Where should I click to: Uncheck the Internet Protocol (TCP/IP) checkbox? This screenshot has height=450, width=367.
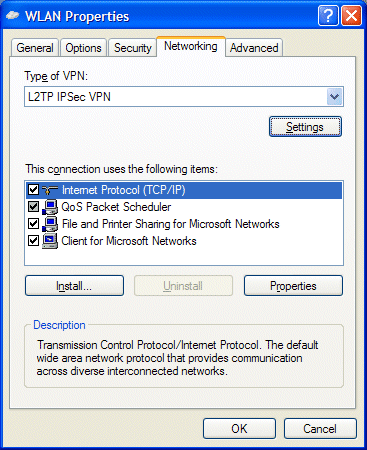pyautogui.click(x=33, y=190)
